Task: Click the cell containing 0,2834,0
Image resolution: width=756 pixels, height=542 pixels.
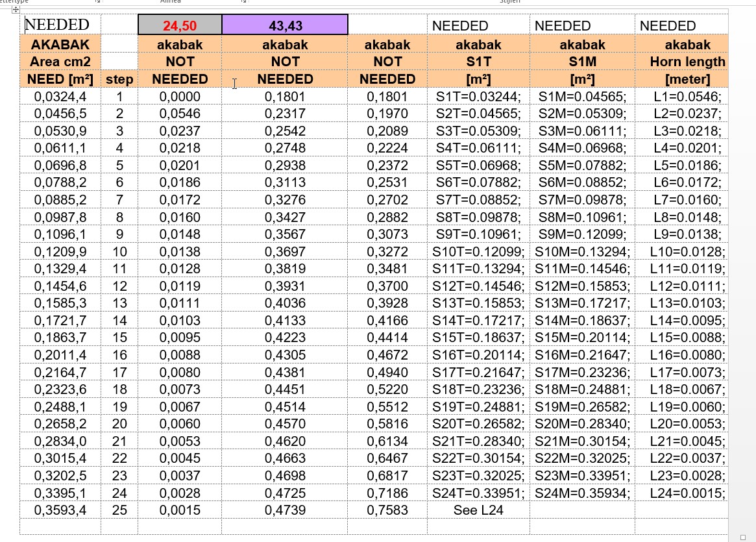Action: (x=60, y=441)
